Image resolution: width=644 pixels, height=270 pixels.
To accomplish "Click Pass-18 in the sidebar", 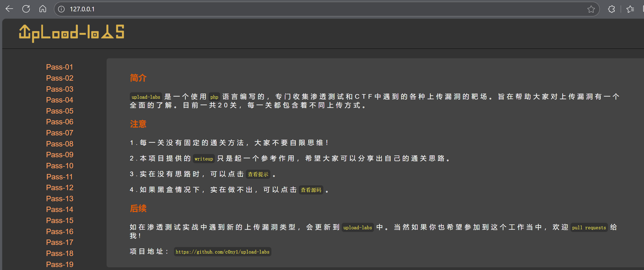I will [x=59, y=253].
